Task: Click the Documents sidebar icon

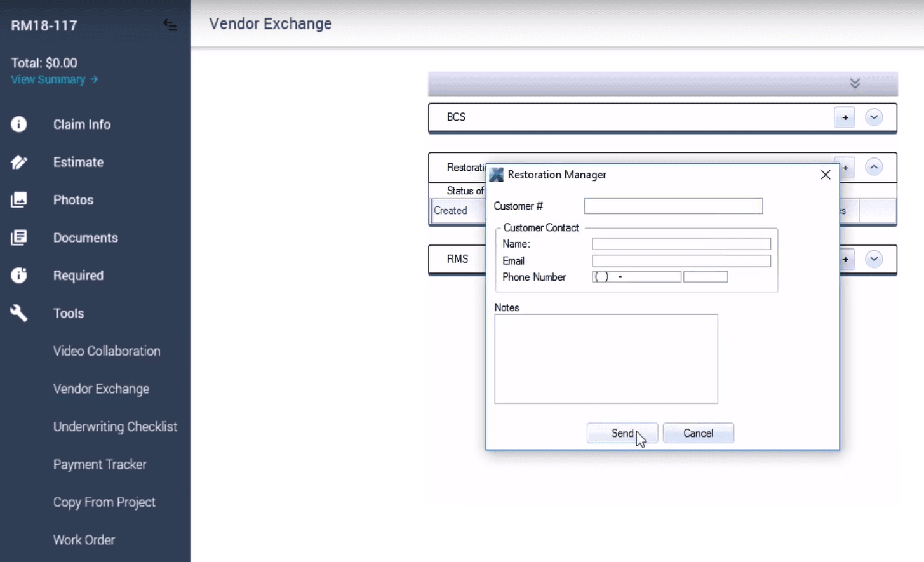Action: 19,238
